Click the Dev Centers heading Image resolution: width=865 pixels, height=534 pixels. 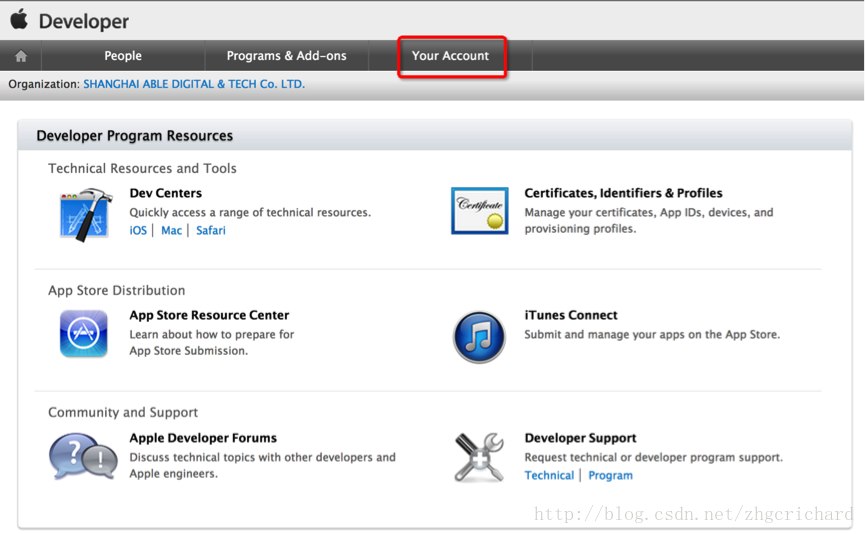165,193
